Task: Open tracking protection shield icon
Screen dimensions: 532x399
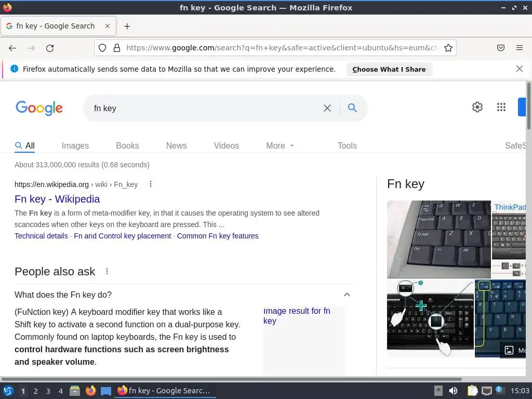Action: [x=102, y=48]
